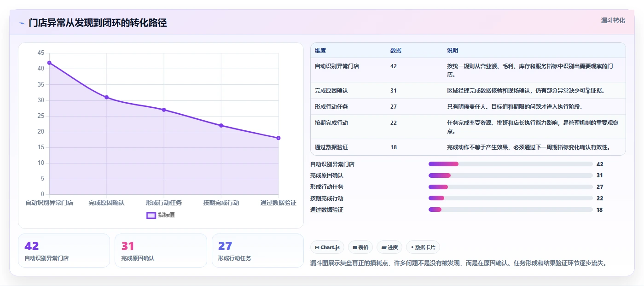Click the 通过数据验证 label in the progress list
The image size is (644, 286).
tap(327, 210)
